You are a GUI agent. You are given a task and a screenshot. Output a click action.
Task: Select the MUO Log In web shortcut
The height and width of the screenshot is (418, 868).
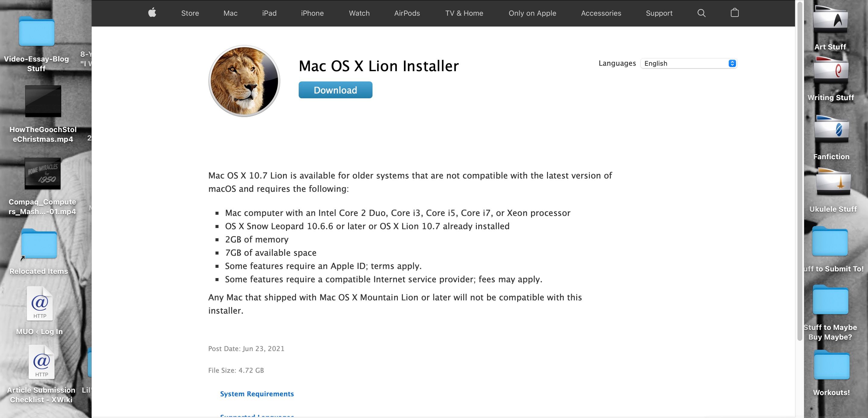(x=40, y=304)
